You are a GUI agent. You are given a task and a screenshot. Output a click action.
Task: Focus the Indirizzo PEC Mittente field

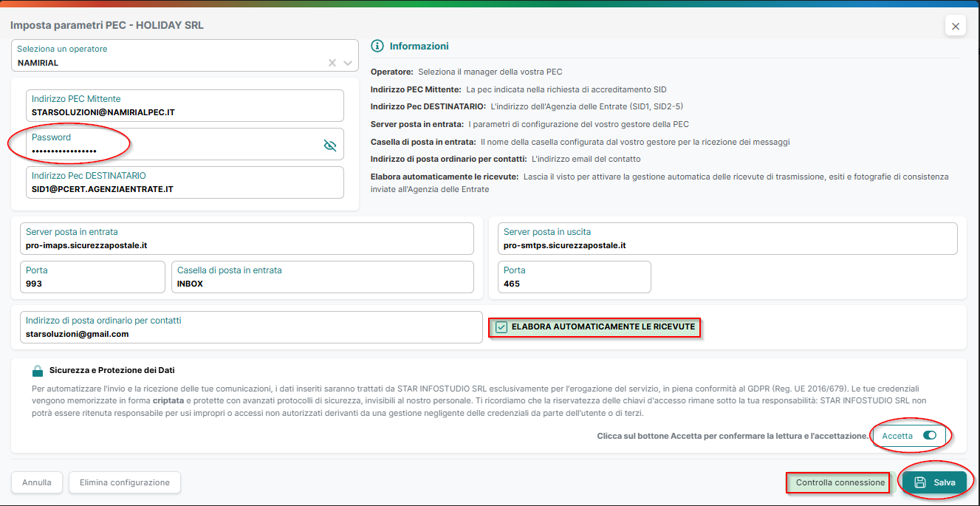[x=185, y=106]
